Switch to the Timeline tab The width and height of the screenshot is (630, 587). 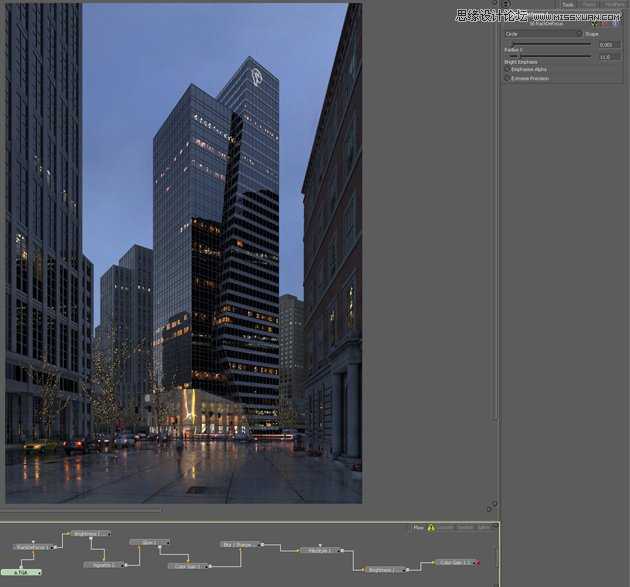[465, 528]
